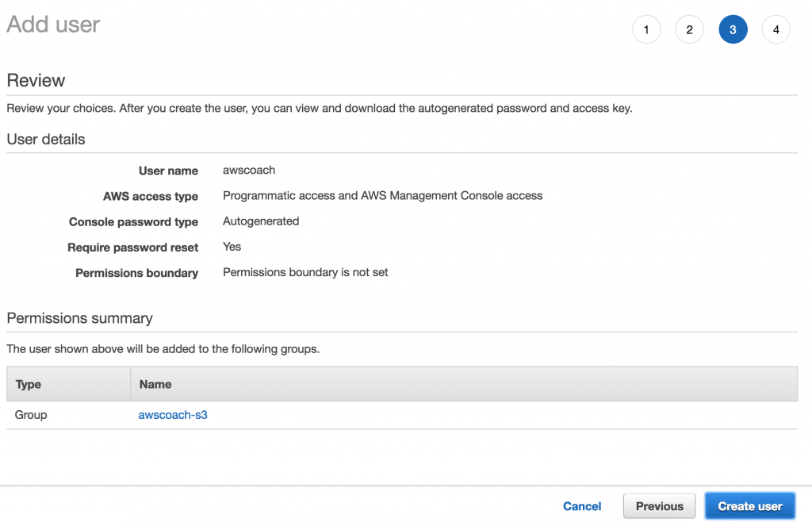Image resolution: width=812 pixels, height=526 pixels.
Task: Select the highlighted step 3 circle
Action: coord(733,29)
